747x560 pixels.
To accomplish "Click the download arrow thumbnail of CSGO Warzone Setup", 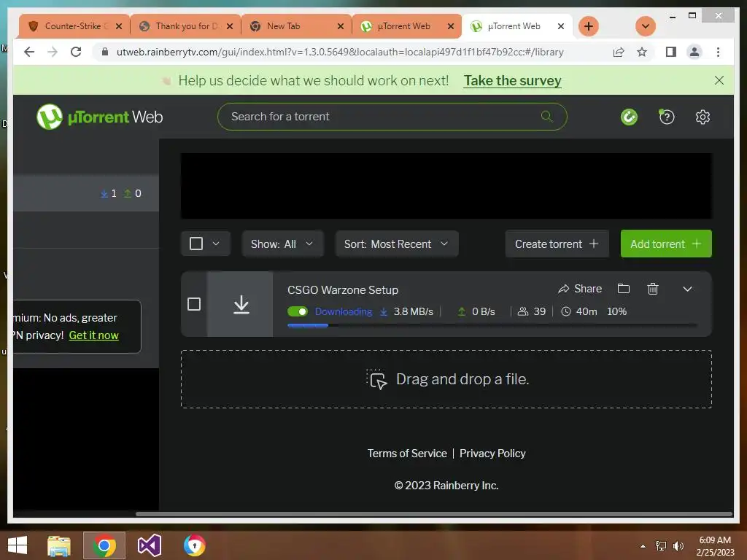I will point(241,304).
